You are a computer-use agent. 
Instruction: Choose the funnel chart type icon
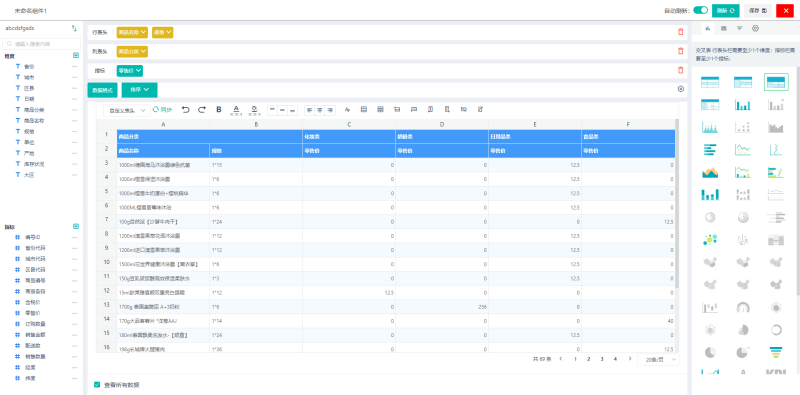(x=776, y=352)
